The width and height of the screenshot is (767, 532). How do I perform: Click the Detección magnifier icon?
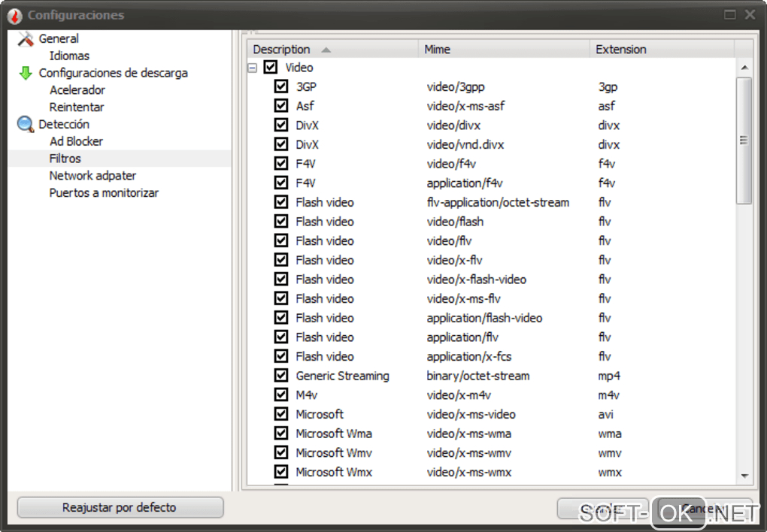pyautogui.click(x=26, y=124)
